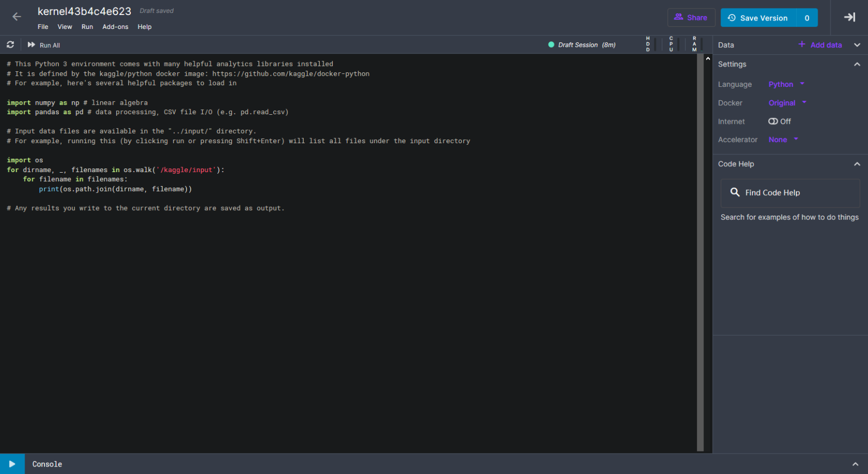
Task: Open the Help menu
Action: (x=145, y=27)
